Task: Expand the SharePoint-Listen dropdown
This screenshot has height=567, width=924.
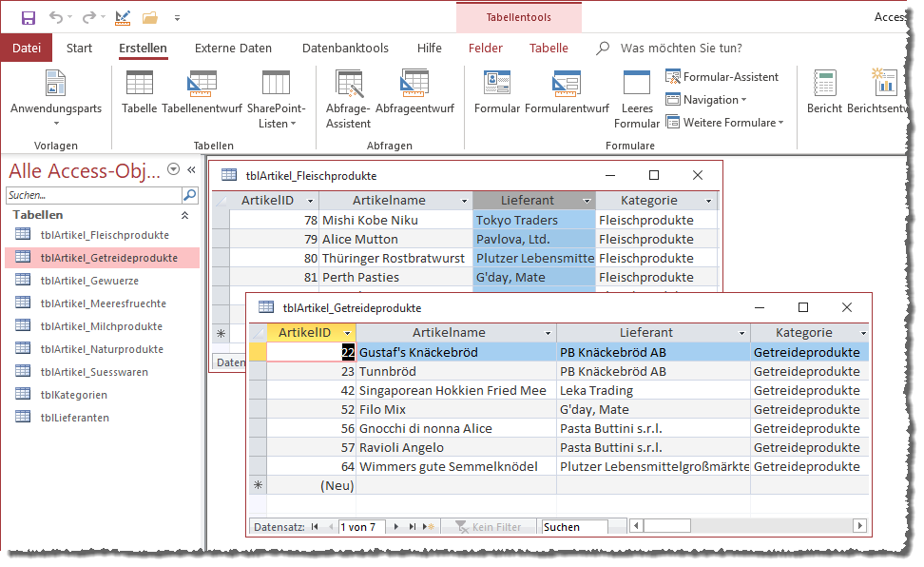Action: [277, 124]
